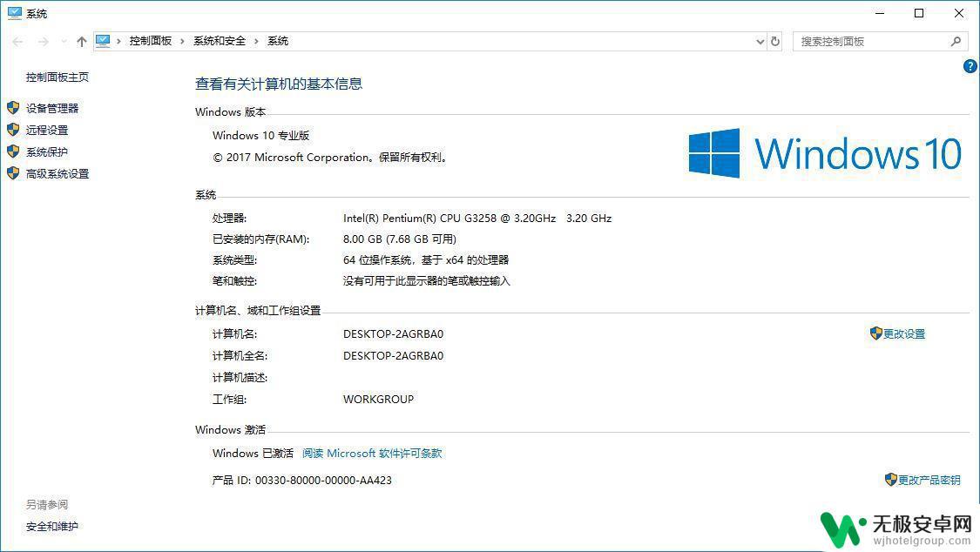Viewport: 980px width, 552px height.
Task: Select the RAM value 8.00 GB (7.68 GB 可用)
Action: coord(400,239)
